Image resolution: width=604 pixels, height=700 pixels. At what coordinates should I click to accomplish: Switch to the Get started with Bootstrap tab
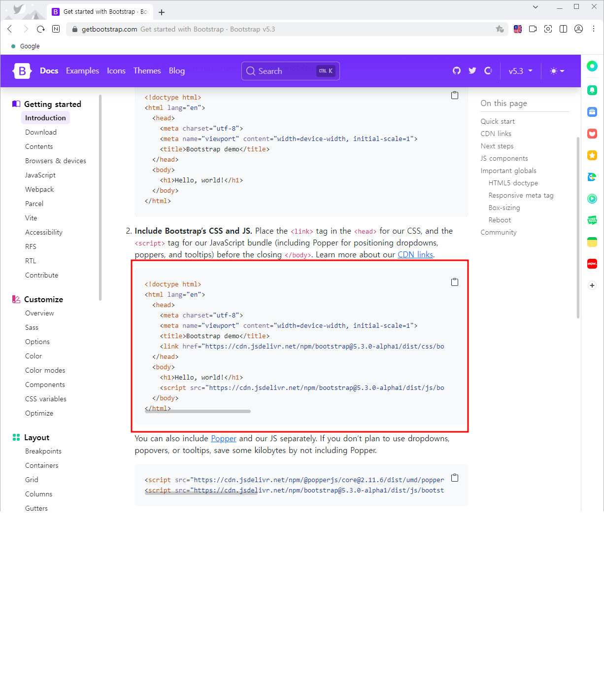100,12
